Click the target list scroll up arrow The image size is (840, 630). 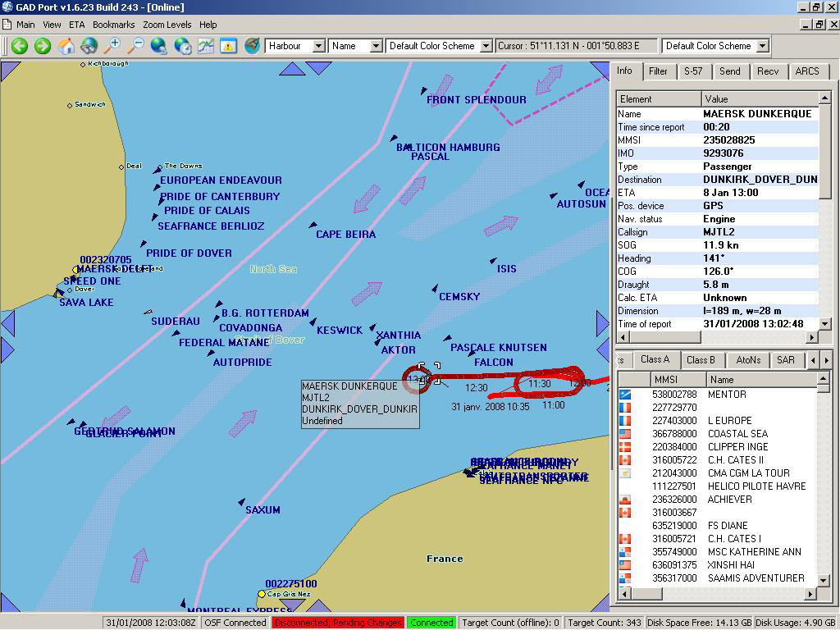(x=824, y=379)
